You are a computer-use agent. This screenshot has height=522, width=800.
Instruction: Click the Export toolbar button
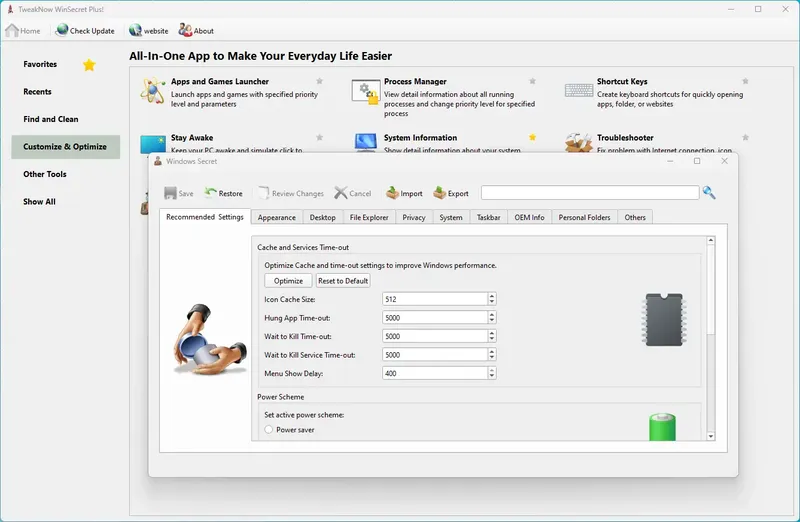click(451, 193)
